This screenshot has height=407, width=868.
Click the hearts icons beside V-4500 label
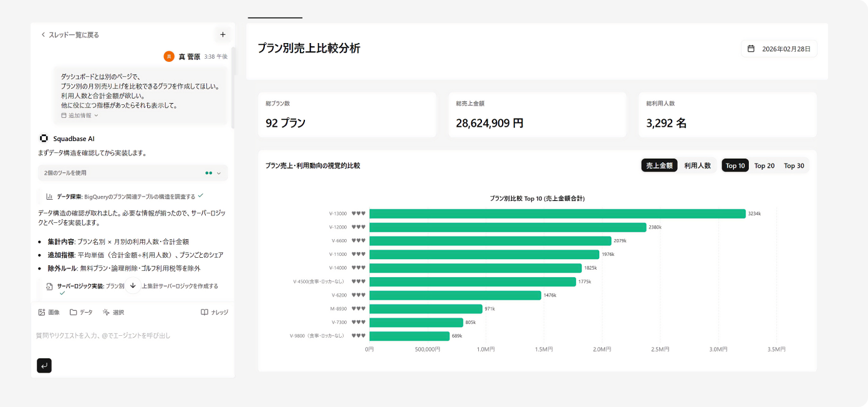359,282
